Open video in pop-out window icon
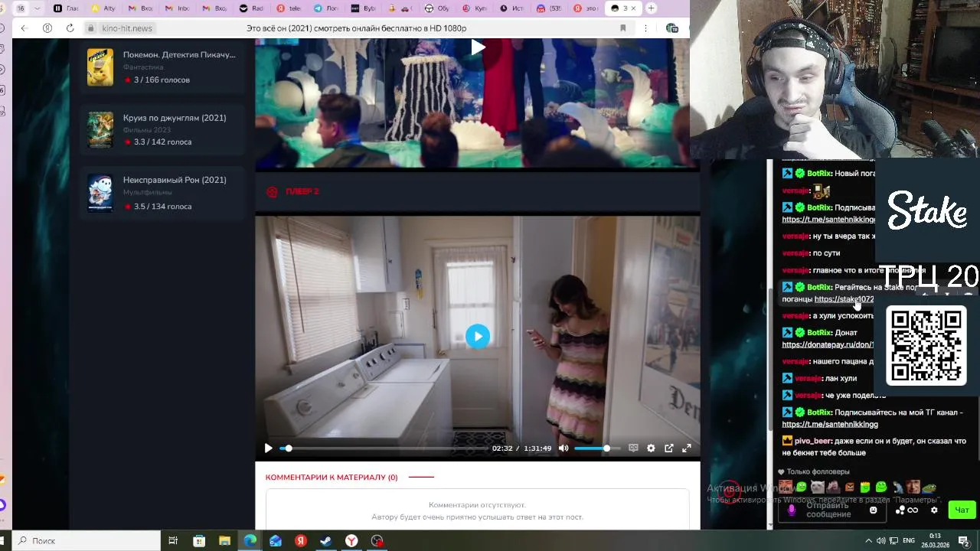The image size is (980, 551). (668, 448)
